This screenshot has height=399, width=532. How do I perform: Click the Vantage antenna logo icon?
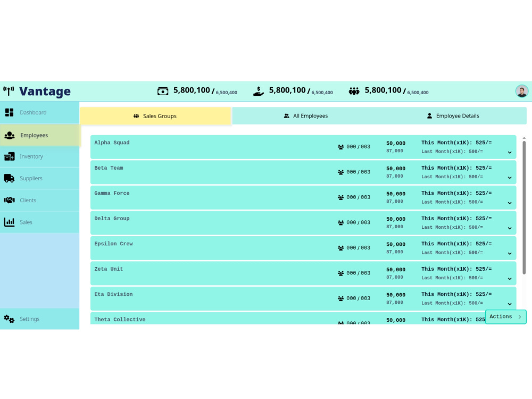(x=9, y=92)
